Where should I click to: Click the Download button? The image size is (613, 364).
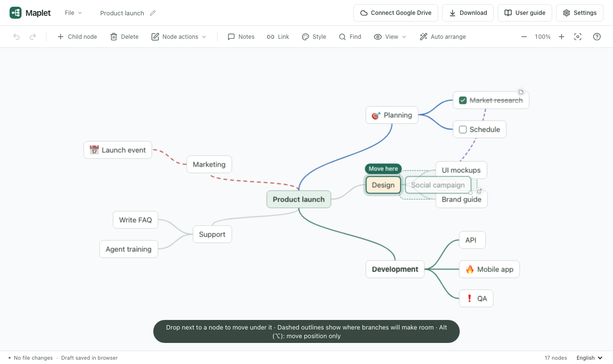pyautogui.click(x=468, y=13)
